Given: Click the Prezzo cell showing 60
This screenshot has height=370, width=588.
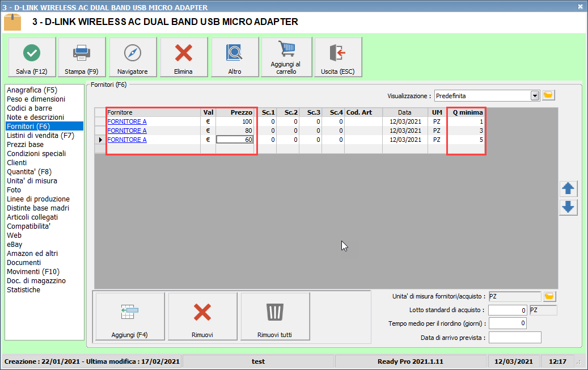Looking at the screenshot, I should (235, 140).
